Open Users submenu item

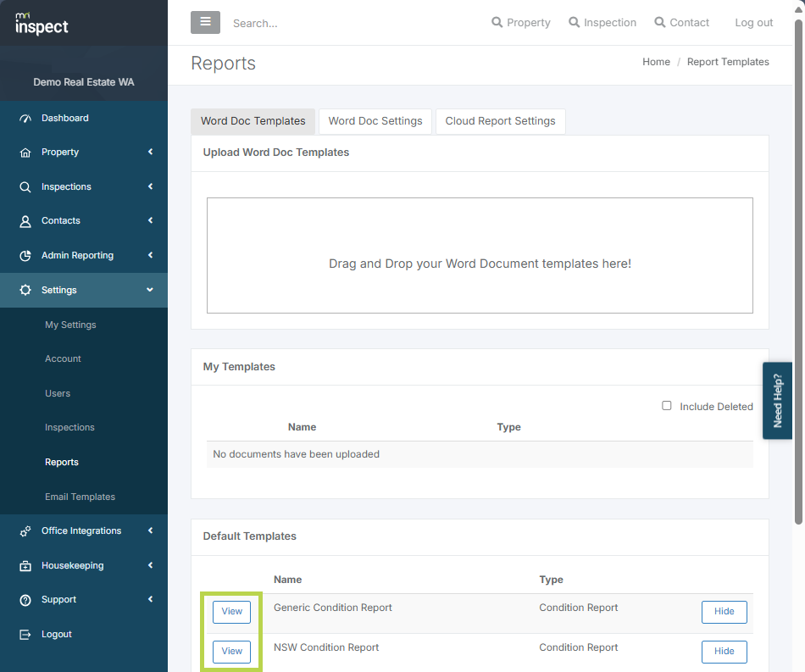click(x=58, y=393)
